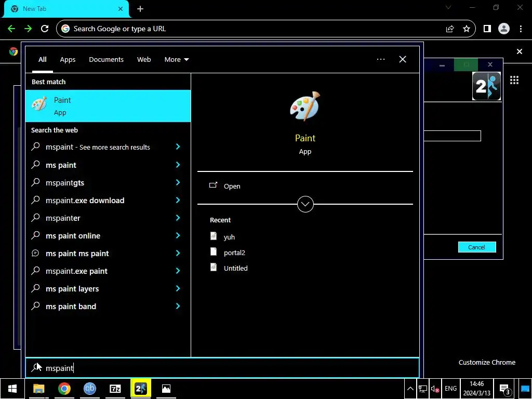This screenshot has height=399, width=532.
Task: Expand arrow for 'mspaint.exe download'
Action: tap(178, 200)
